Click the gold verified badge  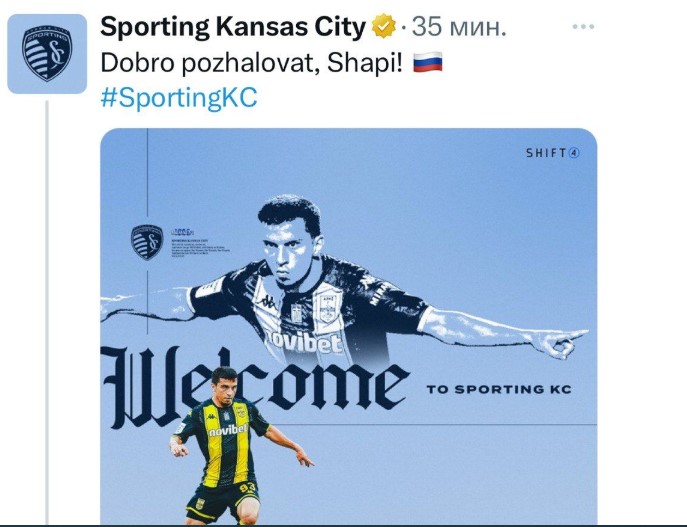pyautogui.click(x=384, y=26)
